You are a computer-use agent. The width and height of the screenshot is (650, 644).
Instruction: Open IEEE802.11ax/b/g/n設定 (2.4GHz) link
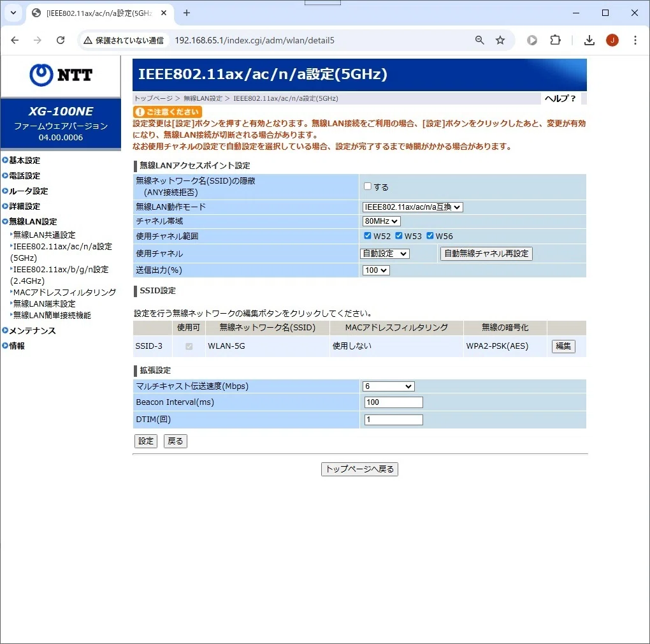59,275
